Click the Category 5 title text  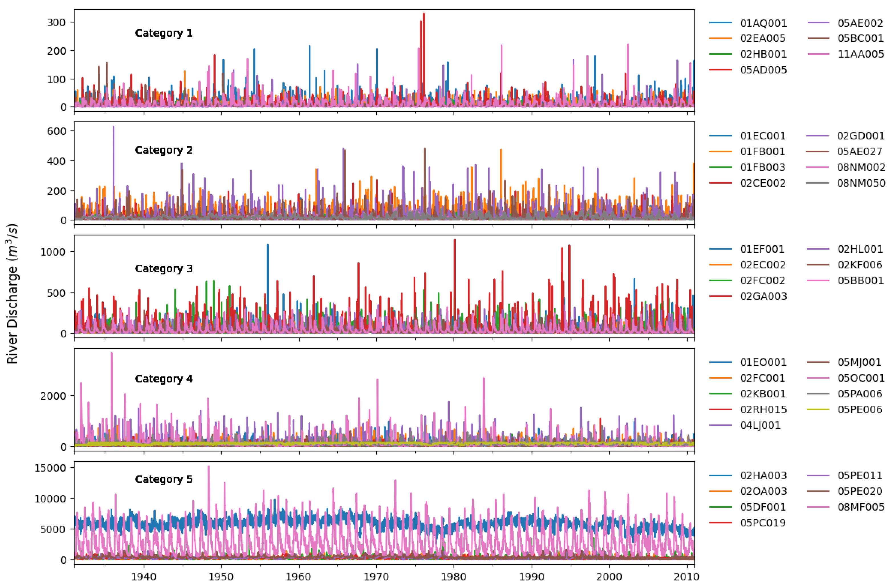[164, 479]
